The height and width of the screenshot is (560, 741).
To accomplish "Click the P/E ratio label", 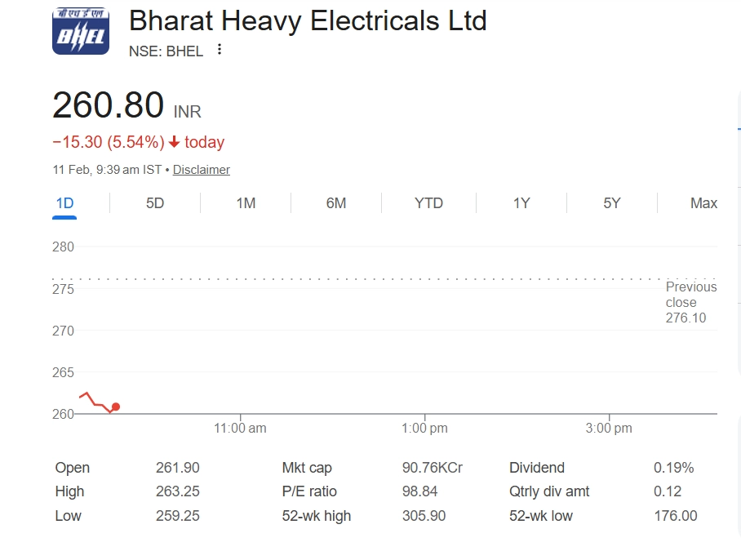I will tap(309, 491).
